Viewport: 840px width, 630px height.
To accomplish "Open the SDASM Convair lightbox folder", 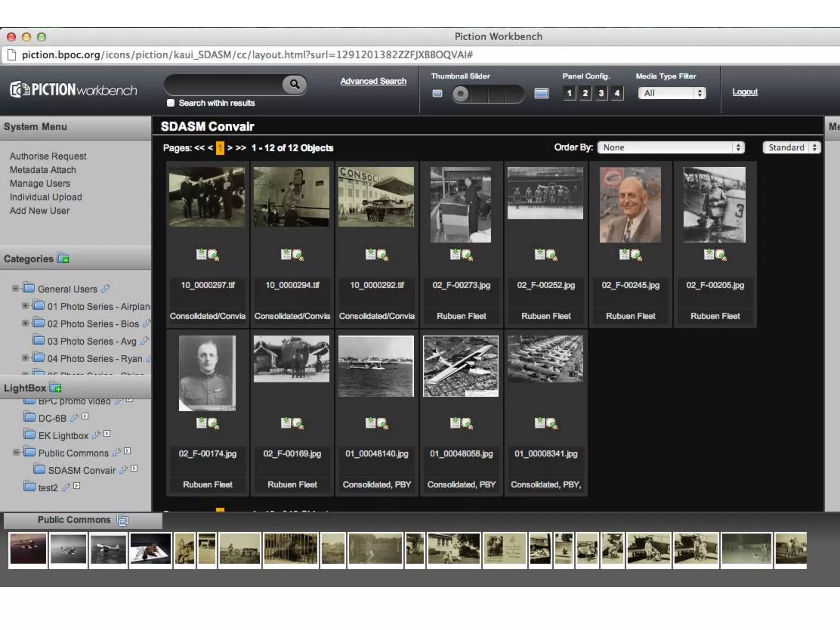I will click(x=82, y=470).
